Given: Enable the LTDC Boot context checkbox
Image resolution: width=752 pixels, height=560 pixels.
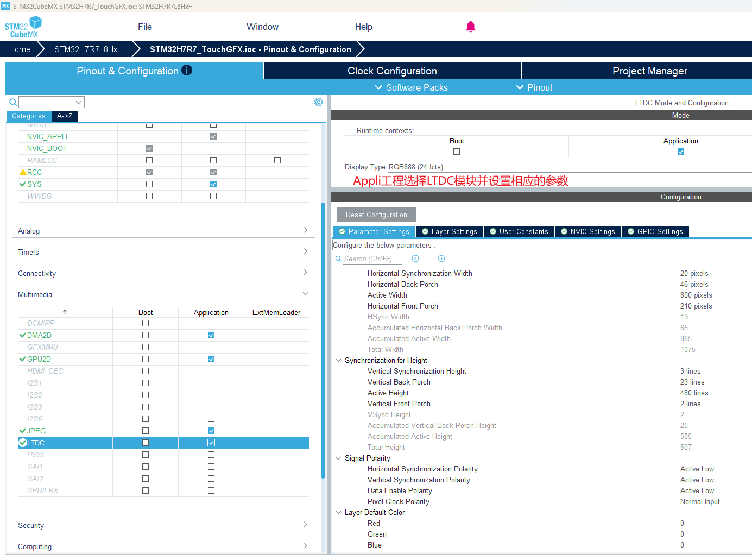Looking at the screenshot, I should [146, 443].
